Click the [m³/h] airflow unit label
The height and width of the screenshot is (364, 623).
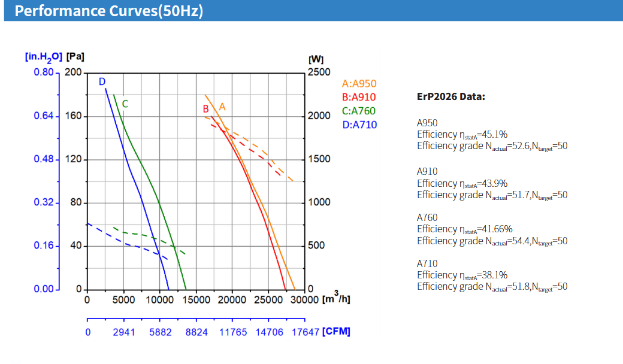(336, 298)
